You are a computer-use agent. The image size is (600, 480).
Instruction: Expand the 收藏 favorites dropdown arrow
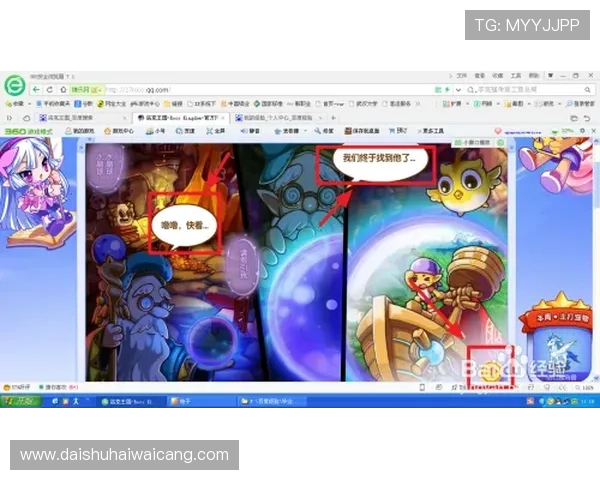pyautogui.click(x=29, y=104)
